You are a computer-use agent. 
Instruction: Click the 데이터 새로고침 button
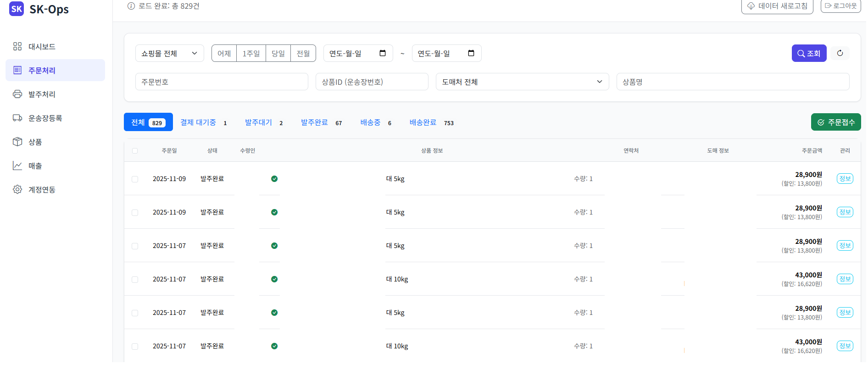777,6
